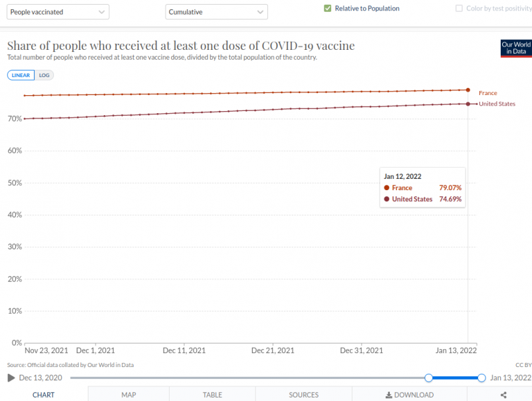The image size is (532, 401).
Task: Toggle the Relative to Population checkbox
Action: [x=328, y=9]
